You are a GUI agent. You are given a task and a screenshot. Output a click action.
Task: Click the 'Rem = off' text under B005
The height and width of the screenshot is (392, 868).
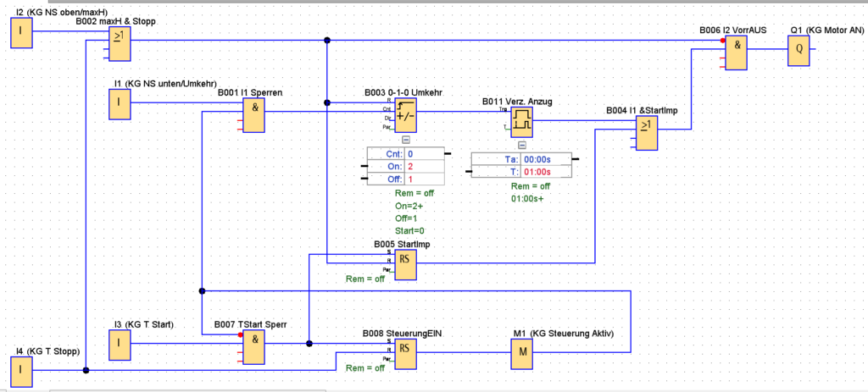click(364, 279)
